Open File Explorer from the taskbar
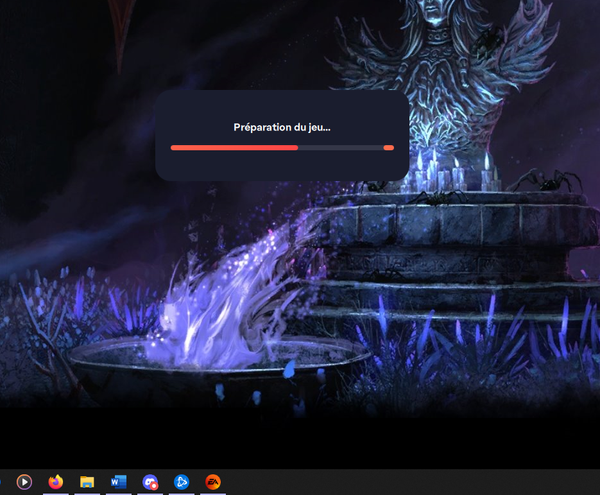Viewport: 600px width, 495px height. (x=87, y=482)
